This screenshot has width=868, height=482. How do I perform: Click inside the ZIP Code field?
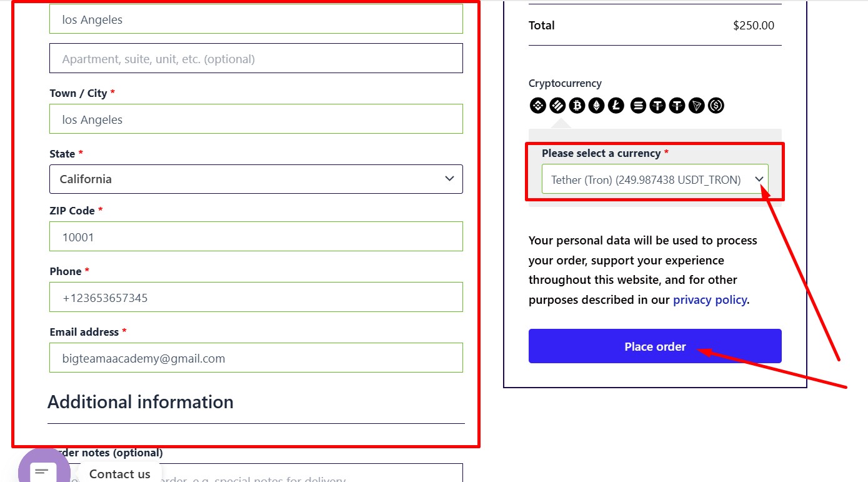[x=256, y=236]
